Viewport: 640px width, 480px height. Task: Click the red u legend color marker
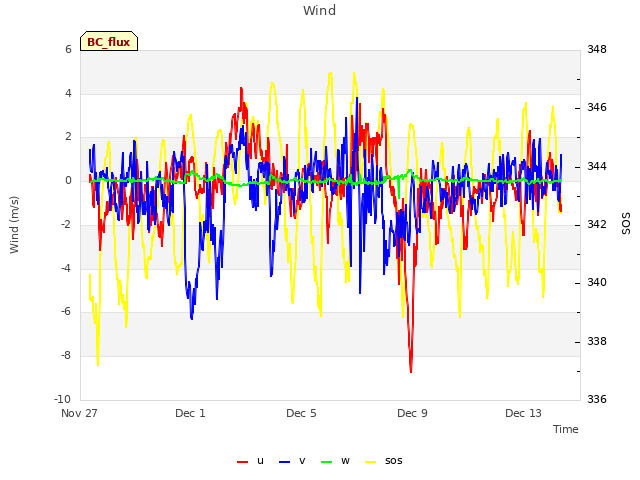pos(242,462)
